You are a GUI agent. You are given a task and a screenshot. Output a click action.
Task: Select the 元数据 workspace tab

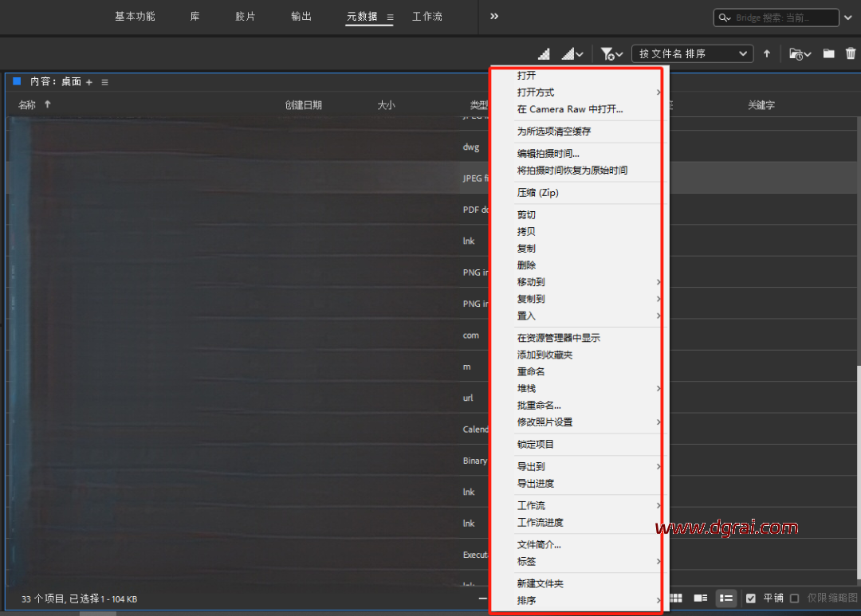coord(362,17)
